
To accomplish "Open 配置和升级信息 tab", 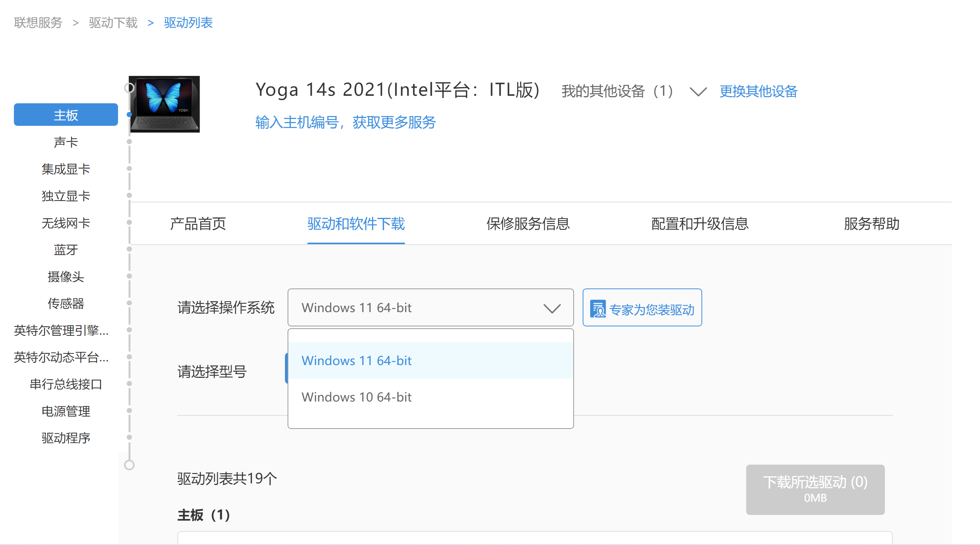I will pyautogui.click(x=700, y=223).
